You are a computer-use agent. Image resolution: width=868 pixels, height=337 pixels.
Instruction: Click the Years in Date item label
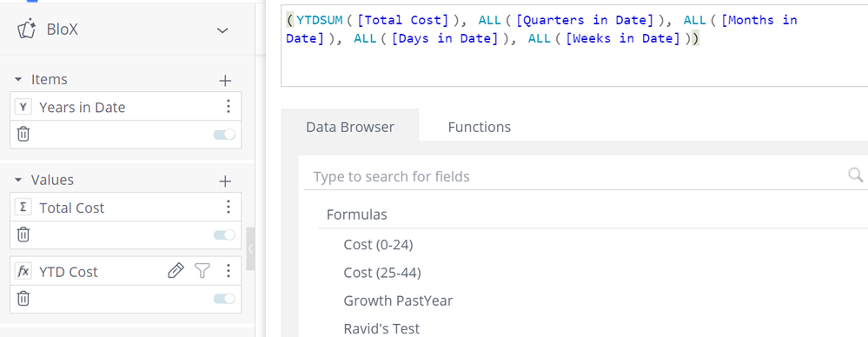pyautogui.click(x=82, y=108)
